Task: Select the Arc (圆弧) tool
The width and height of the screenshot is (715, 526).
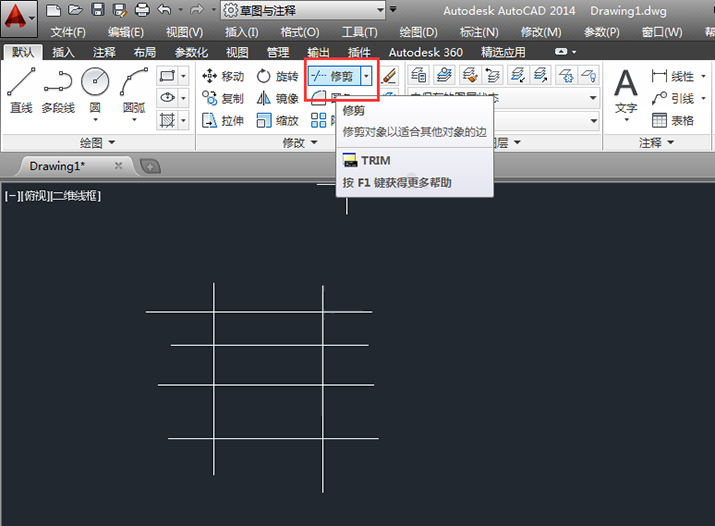Action: (x=134, y=93)
